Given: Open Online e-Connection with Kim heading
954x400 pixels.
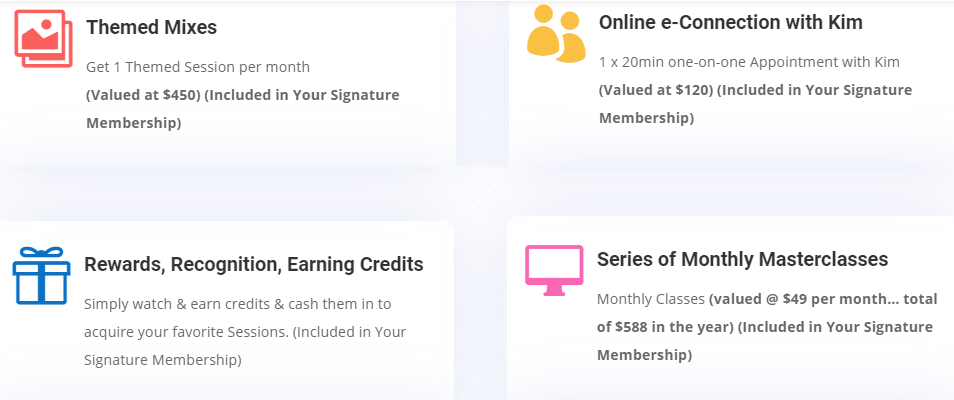Looking at the screenshot, I should [x=731, y=23].
